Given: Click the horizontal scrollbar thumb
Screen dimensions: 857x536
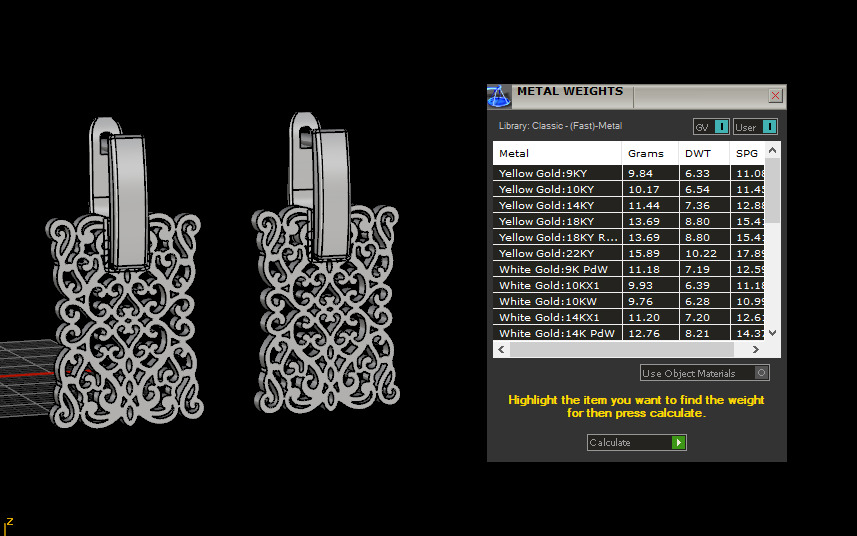Looking at the screenshot, I should pos(621,350).
